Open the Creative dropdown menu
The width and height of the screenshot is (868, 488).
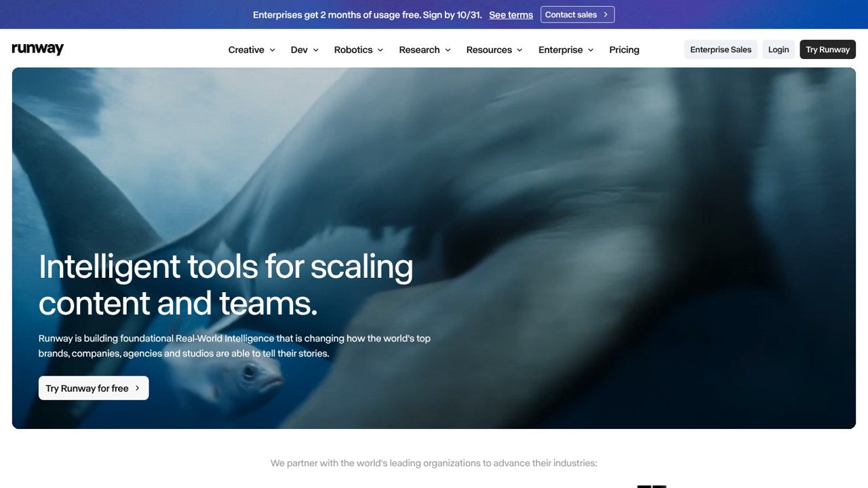[x=252, y=49]
